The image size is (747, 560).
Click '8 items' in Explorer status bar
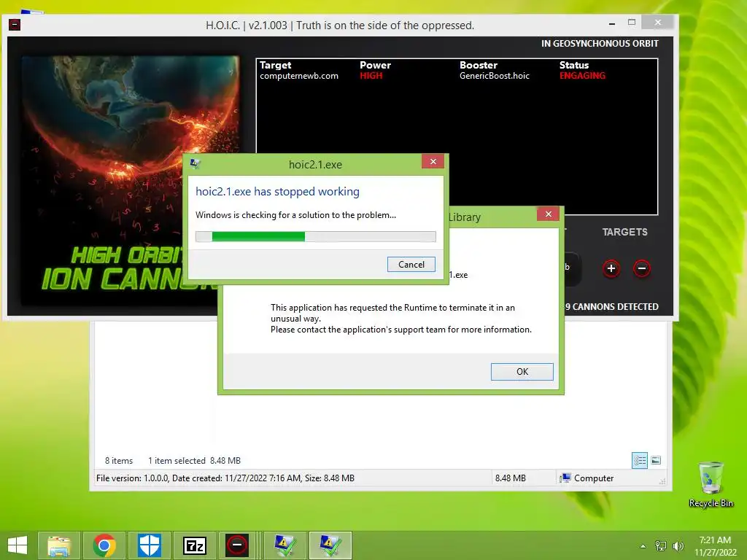[x=119, y=461]
